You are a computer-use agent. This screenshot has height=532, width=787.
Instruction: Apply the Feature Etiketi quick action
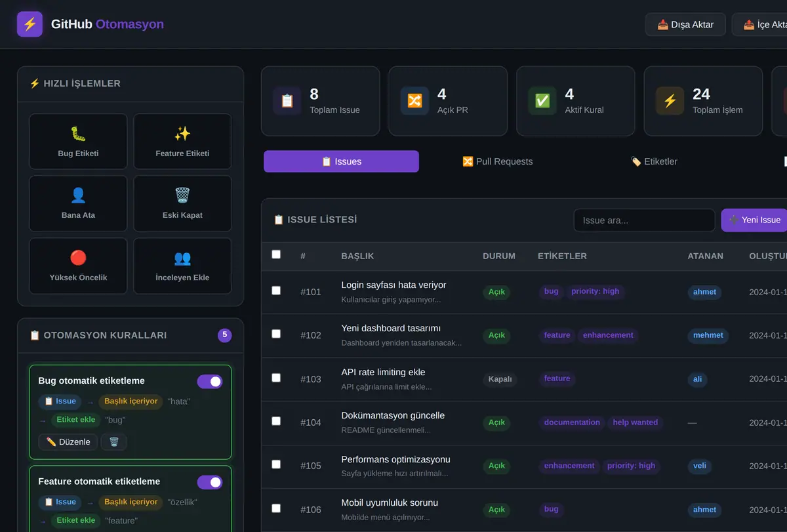click(x=182, y=141)
